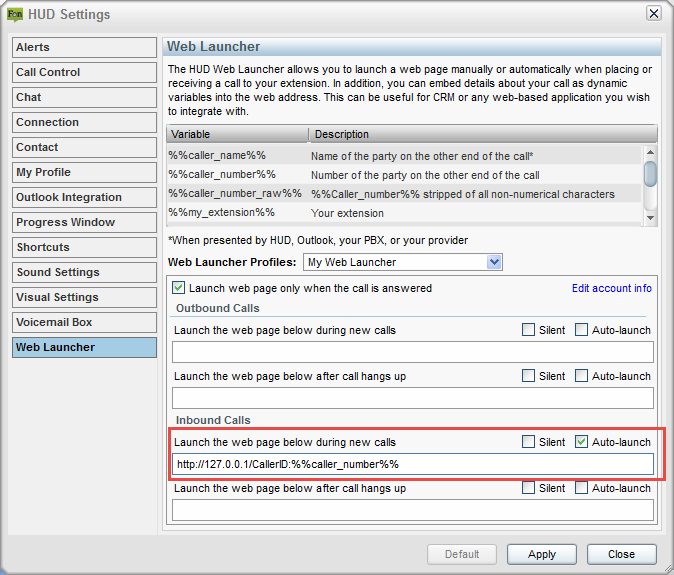Open Outlook Integration settings

coord(84,197)
